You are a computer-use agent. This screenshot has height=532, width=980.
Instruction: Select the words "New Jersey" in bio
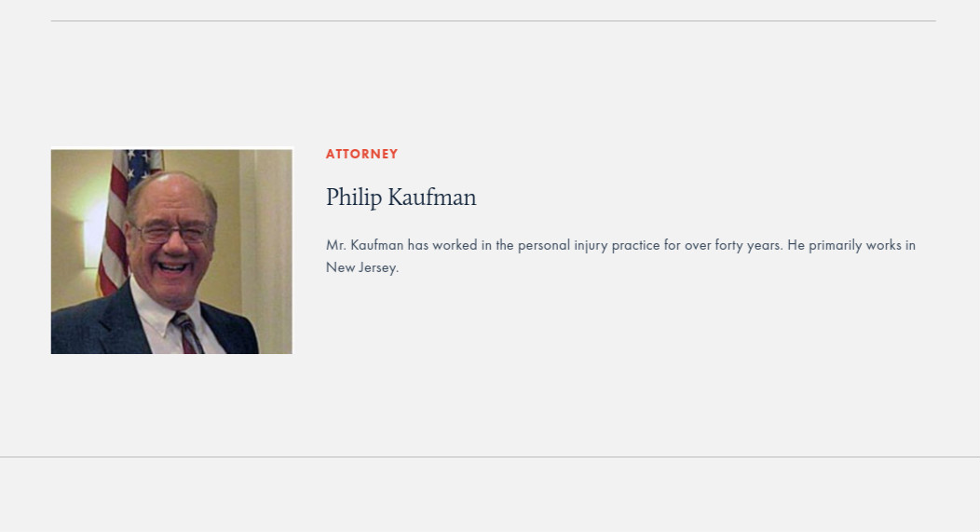tap(361, 267)
